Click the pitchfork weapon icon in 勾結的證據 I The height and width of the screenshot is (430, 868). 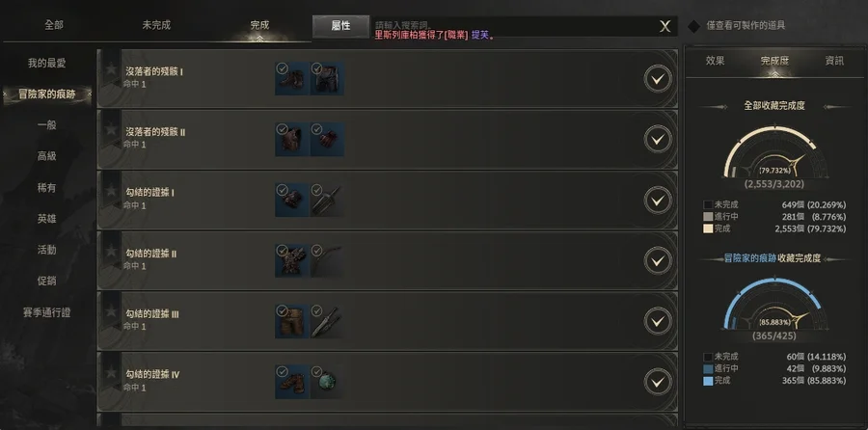327,200
